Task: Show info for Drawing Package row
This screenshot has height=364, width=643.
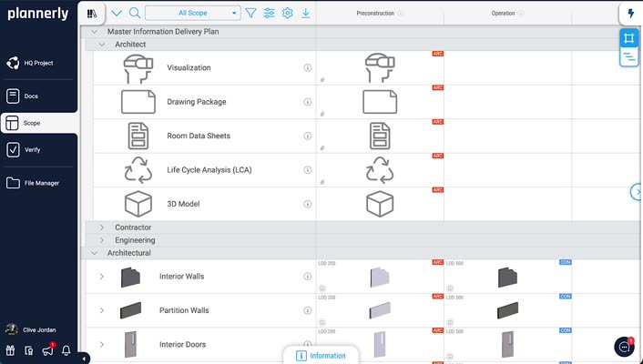Action: pos(308,102)
